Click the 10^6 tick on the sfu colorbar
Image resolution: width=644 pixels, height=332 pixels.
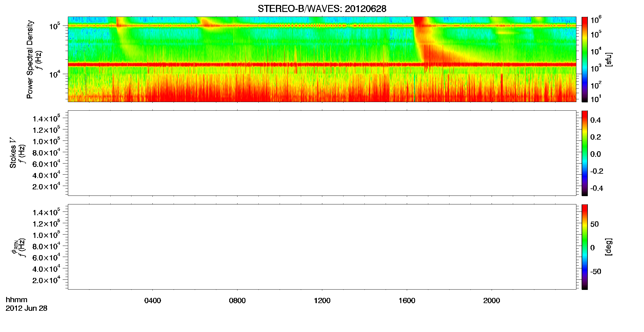[596, 20]
